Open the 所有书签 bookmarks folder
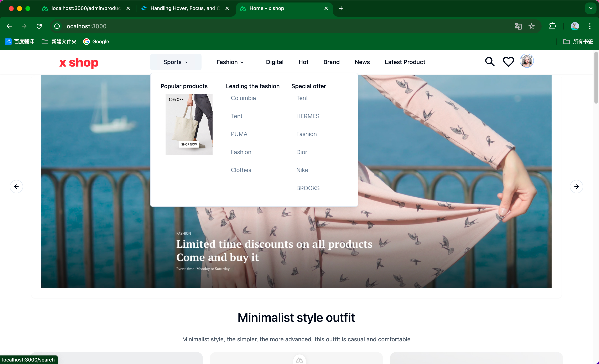 coord(578,42)
